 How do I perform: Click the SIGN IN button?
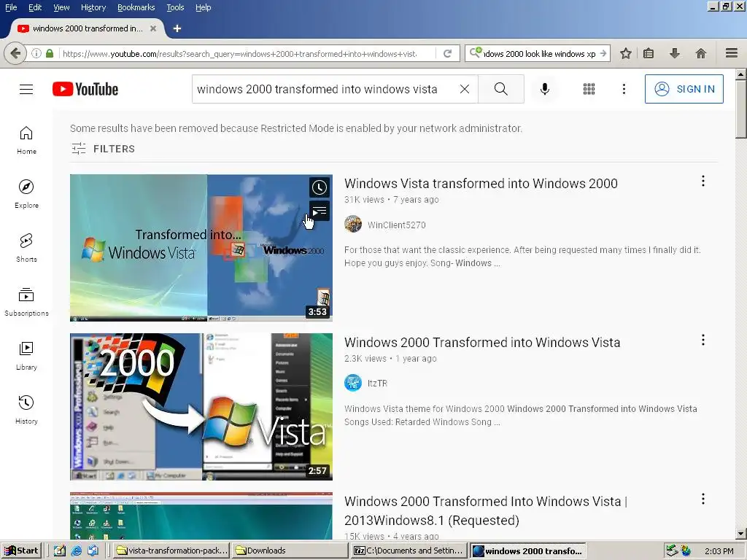tap(684, 89)
